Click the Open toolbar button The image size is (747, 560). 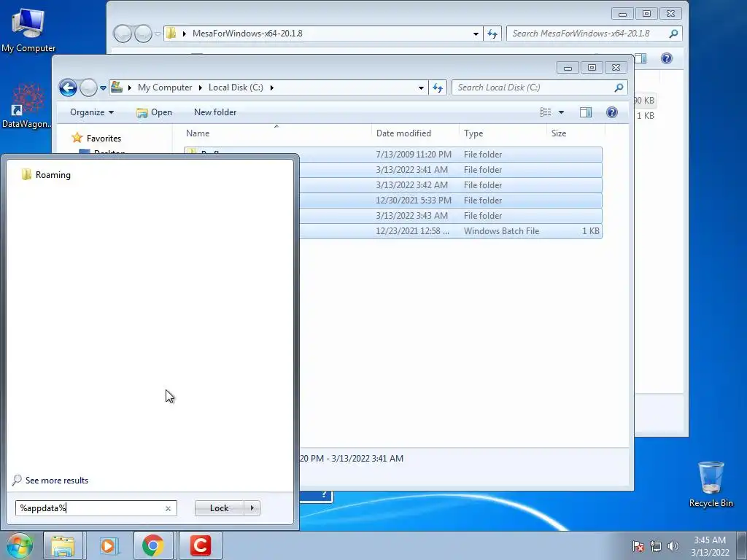(154, 112)
